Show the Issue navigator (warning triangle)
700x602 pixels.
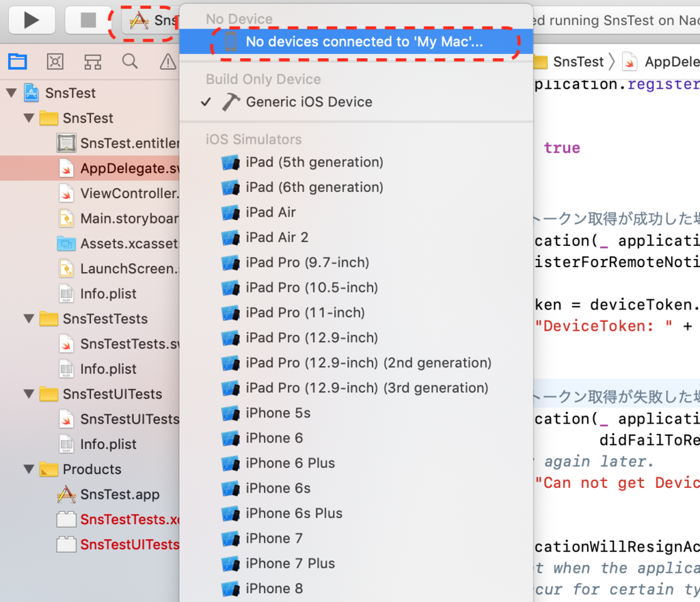point(168,61)
